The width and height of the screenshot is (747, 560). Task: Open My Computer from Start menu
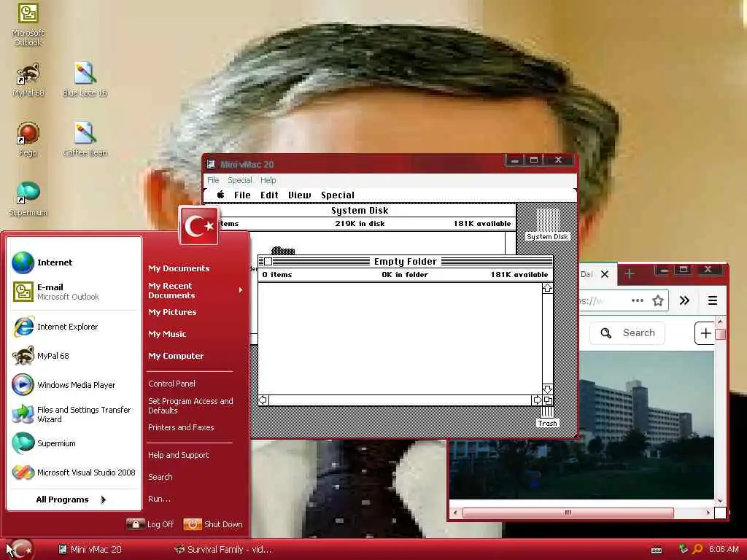(x=176, y=356)
